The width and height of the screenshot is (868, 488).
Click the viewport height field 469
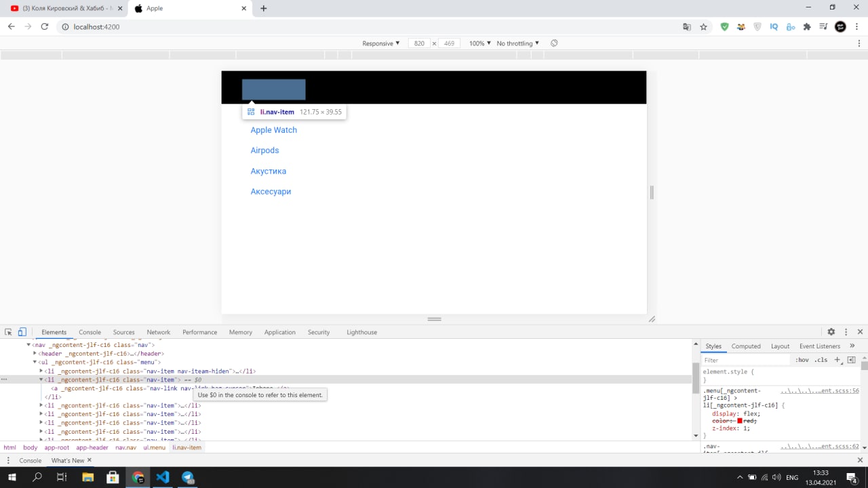[449, 43]
